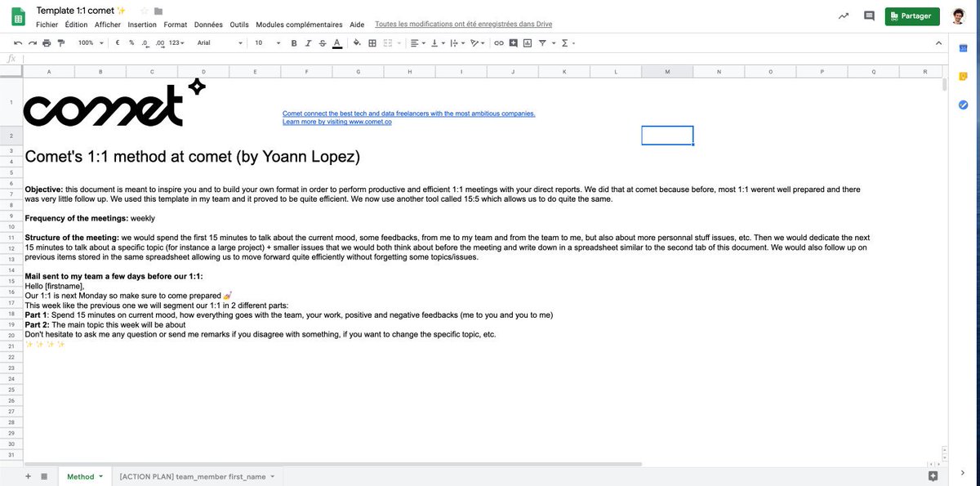This screenshot has width=980, height=486.
Task: Insert link with chain icon
Action: 498,43
